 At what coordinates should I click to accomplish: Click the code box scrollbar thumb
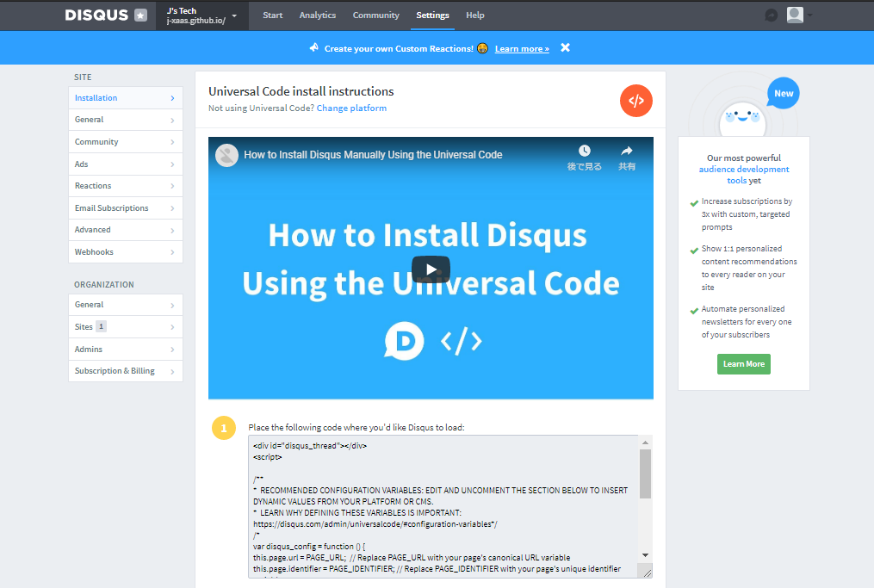(x=646, y=473)
